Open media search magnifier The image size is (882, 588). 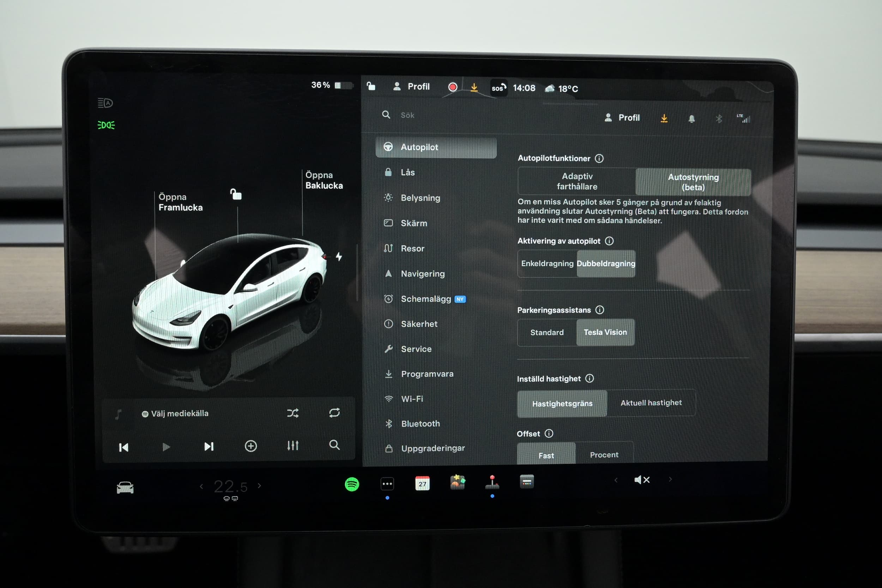[334, 445]
